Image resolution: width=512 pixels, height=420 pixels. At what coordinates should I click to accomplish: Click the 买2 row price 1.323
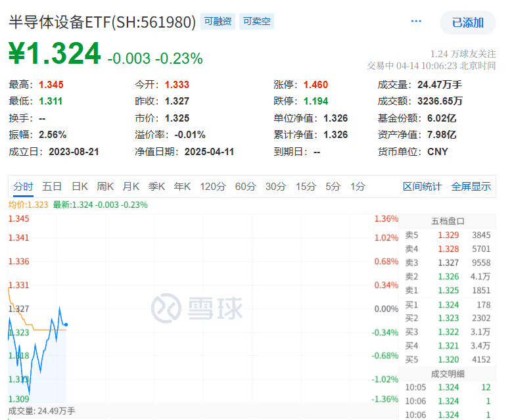448,318
